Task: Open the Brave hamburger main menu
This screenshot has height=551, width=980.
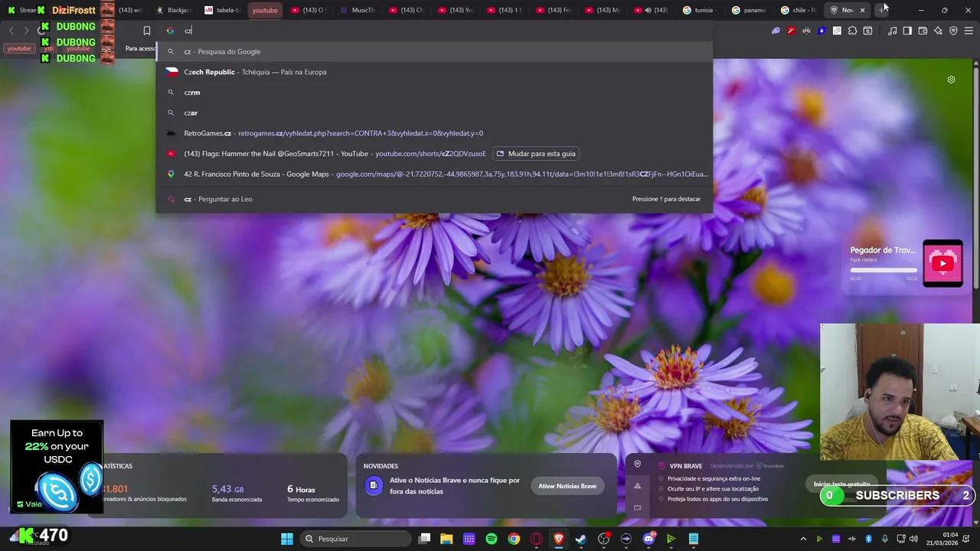Action: pos(969,31)
